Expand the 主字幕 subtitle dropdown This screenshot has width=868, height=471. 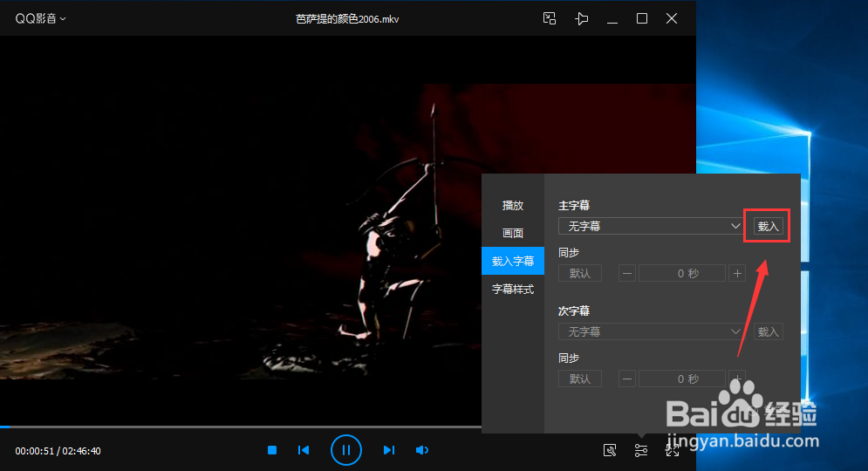[651, 226]
